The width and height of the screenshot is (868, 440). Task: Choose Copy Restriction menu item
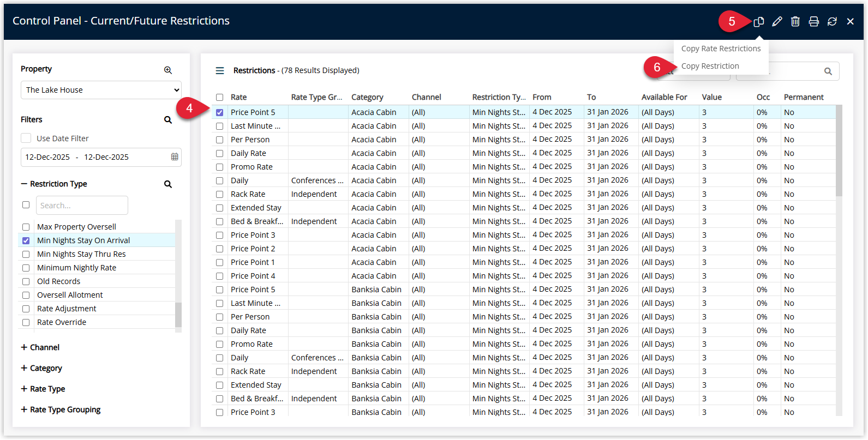click(710, 66)
